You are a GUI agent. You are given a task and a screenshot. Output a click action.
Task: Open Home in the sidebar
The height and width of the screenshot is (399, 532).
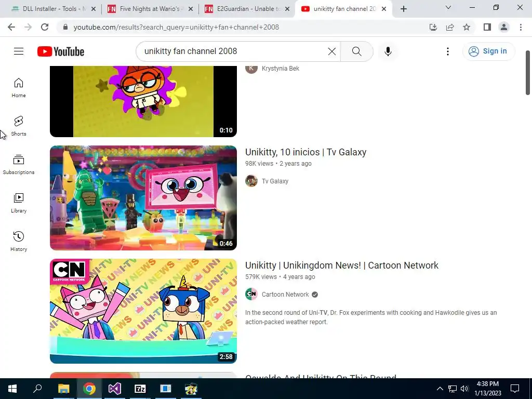(19, 88)
